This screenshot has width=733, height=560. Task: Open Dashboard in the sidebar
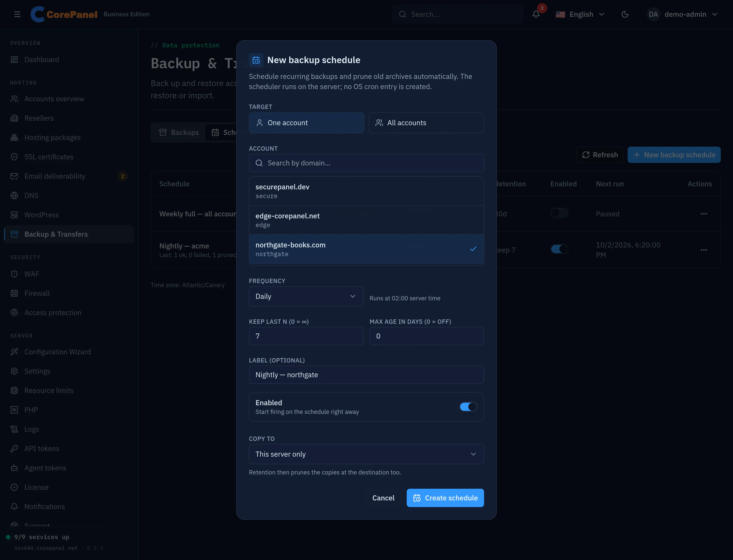[69, 60]
